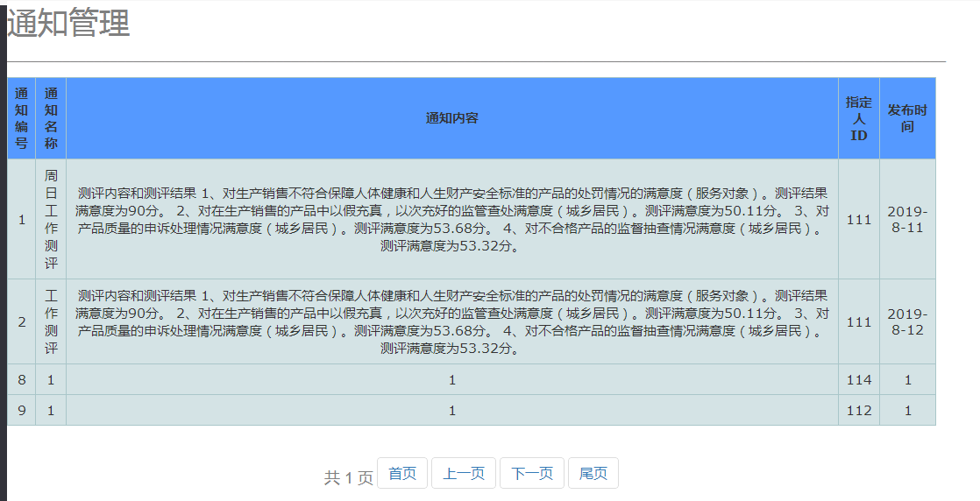The height and width of the screenshot is (501, 980).
Task: Click publish time cell in row with ID 112
Action: pos(907,411)
